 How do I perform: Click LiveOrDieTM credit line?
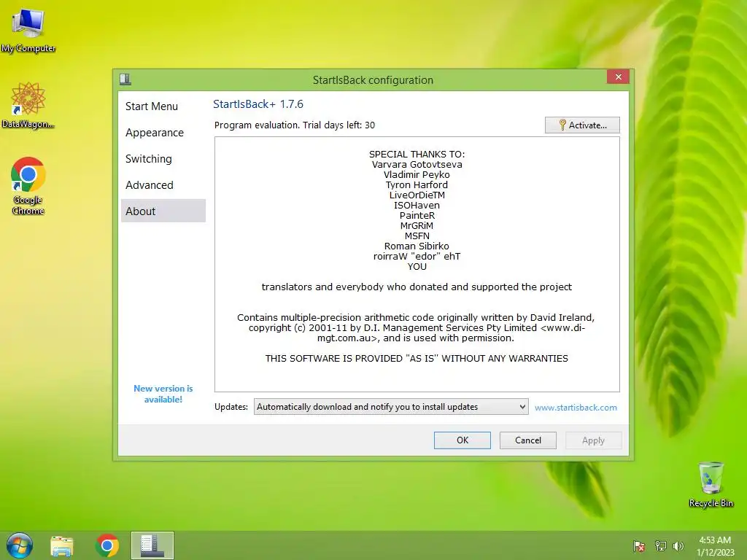417,195
